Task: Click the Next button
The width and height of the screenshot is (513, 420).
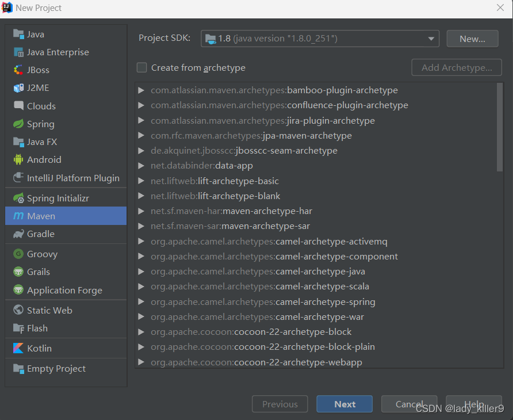Action: (344, 404)
